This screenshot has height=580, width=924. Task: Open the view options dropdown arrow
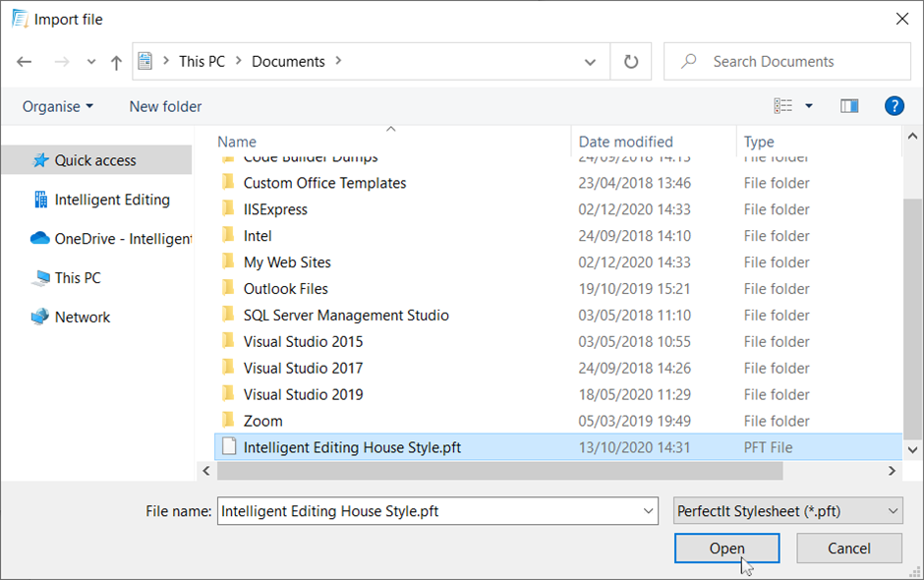(809, 106)
